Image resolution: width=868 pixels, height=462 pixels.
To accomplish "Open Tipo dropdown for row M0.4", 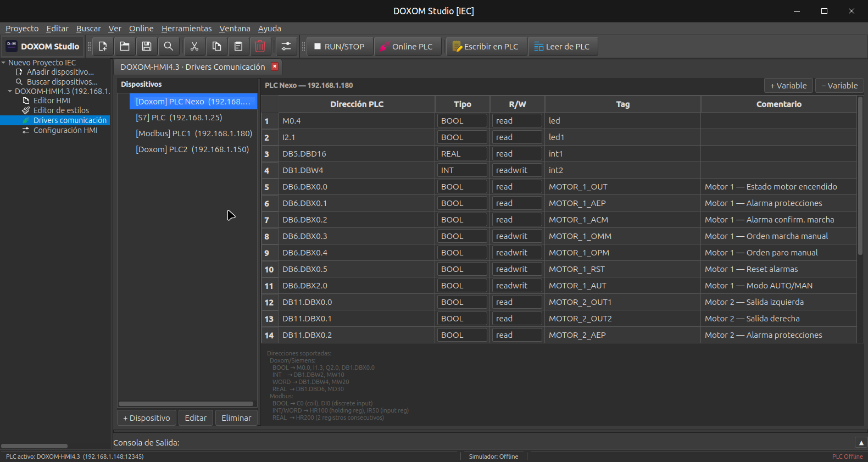I will coord(462,121).
